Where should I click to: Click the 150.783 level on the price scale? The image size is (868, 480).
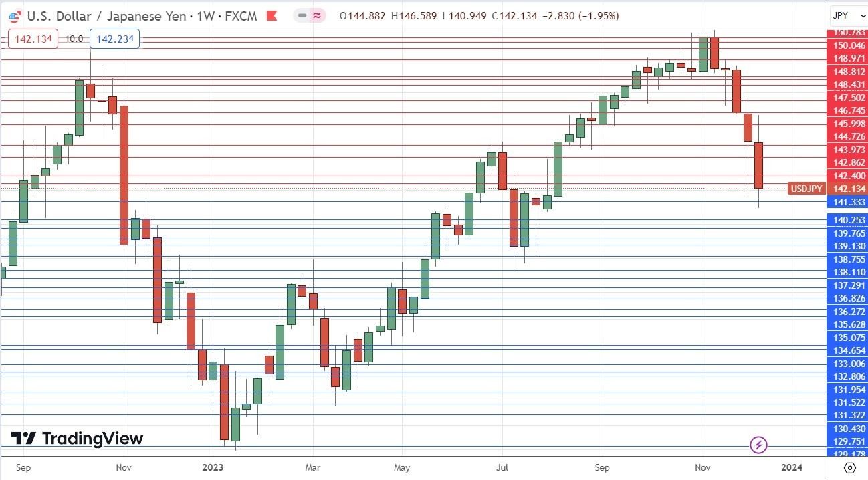846,32
